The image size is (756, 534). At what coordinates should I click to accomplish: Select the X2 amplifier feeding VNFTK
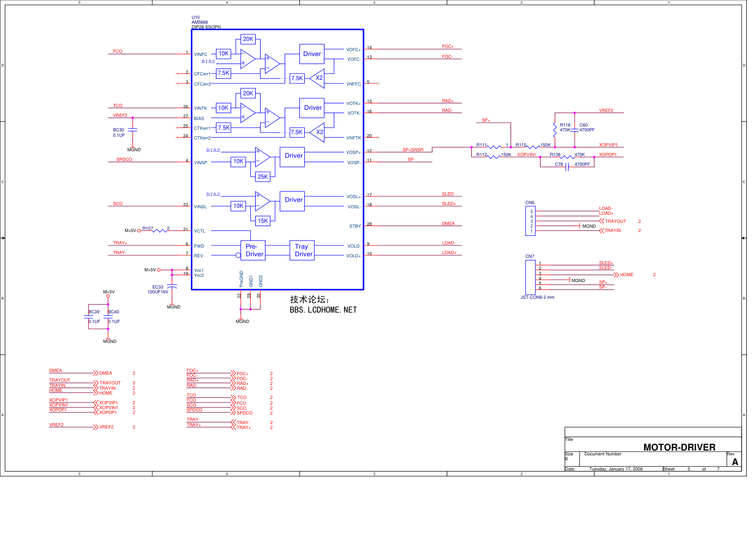(x=318, y=132)
